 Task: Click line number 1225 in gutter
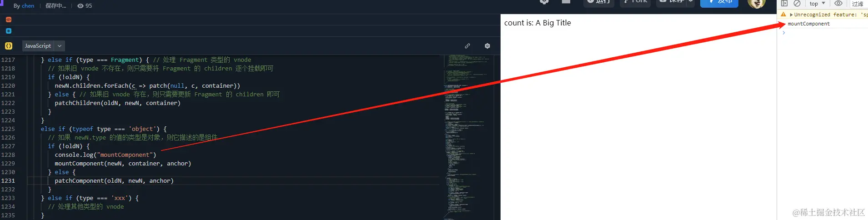tap(8, 129)
